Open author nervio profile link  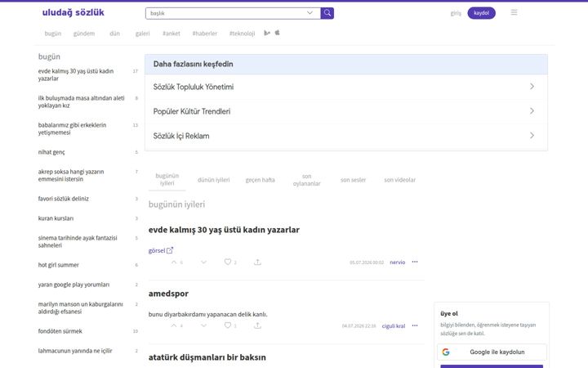click(398, 263)
